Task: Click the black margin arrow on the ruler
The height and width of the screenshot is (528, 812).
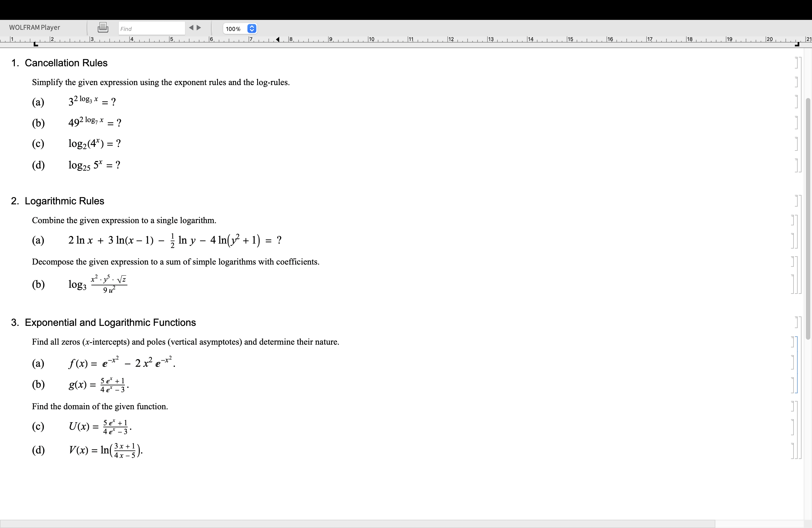Action: click(278, 39)
